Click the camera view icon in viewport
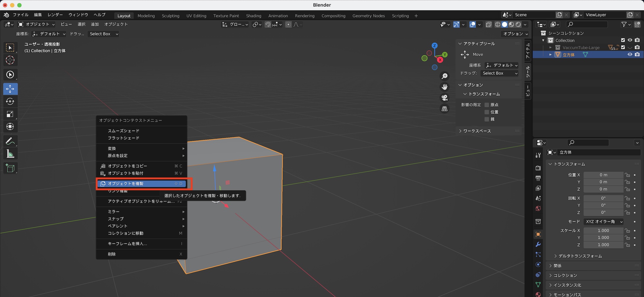The height and width of the screenshot is (297, 644). (445, 98)
